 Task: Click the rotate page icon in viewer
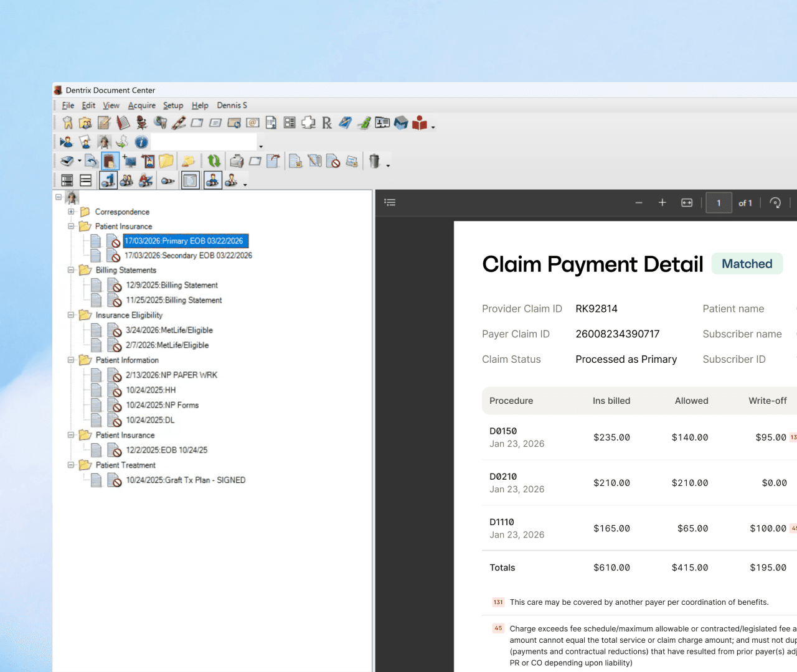775,203
